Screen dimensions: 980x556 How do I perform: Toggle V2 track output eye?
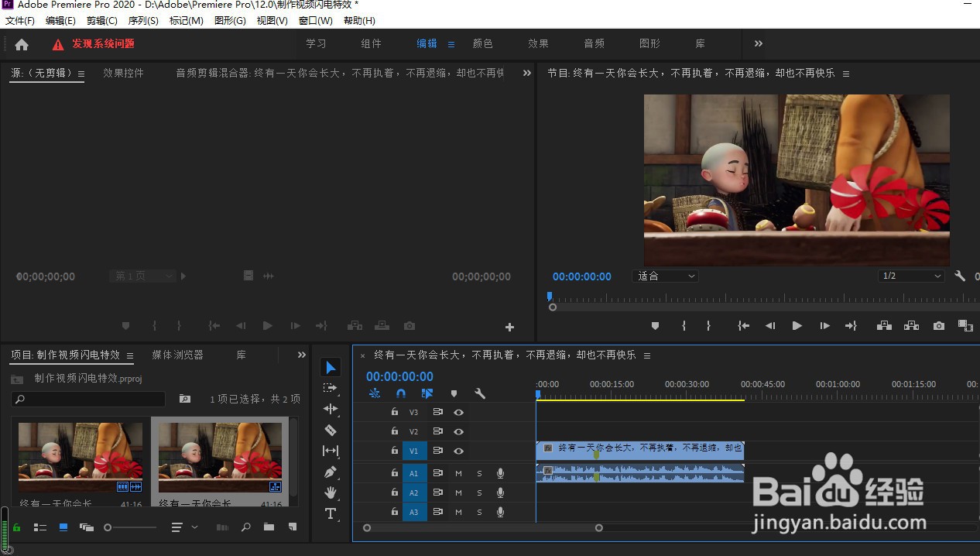(x=458, y=431)
